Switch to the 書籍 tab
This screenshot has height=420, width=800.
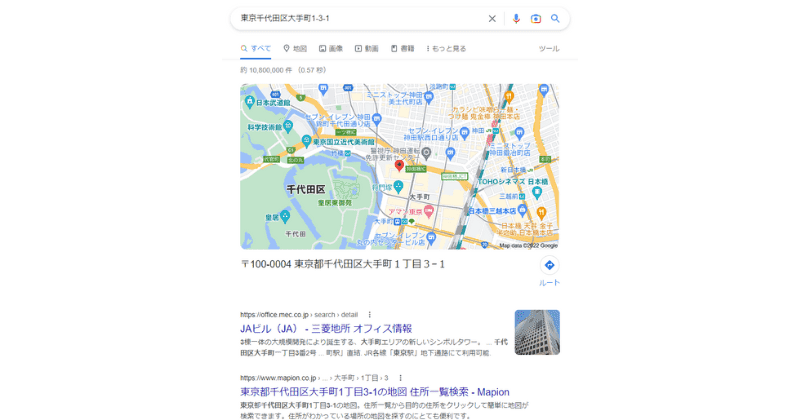402,49
